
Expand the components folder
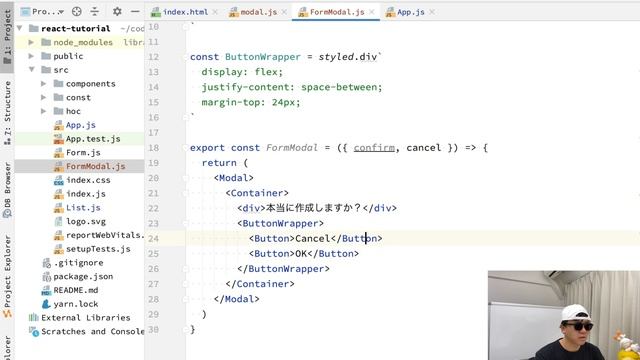pos(44,84)
